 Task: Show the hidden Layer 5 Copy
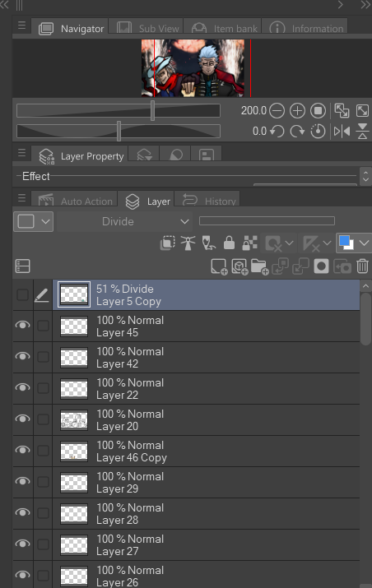point(22,295)
